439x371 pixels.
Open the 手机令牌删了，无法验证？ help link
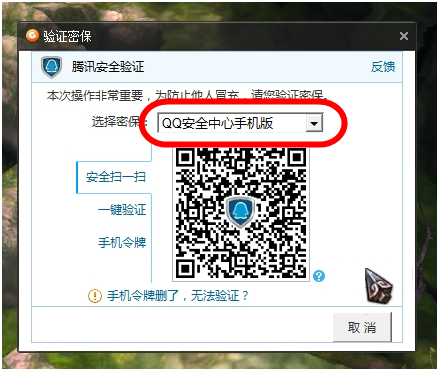click(x=178, y=295)
